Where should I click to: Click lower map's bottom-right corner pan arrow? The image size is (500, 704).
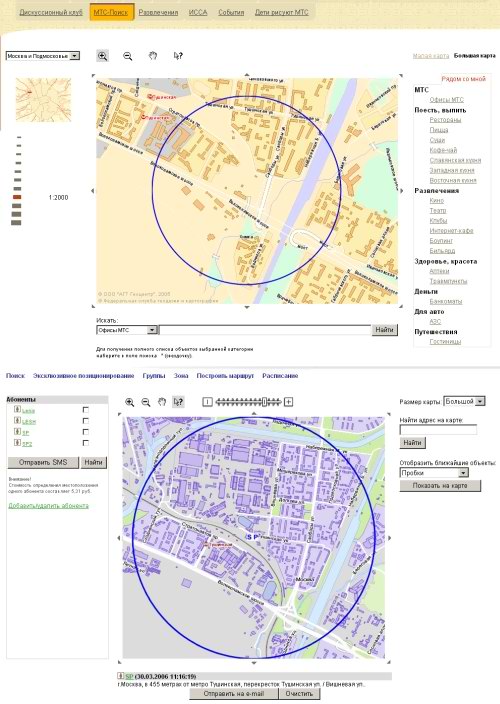pos(389,662)
